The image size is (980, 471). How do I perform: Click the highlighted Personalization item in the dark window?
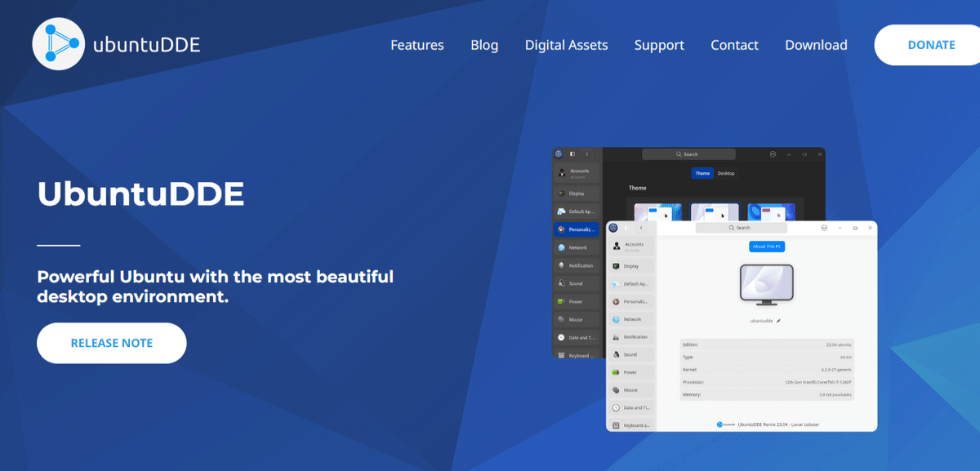click(x=577, y=229)
